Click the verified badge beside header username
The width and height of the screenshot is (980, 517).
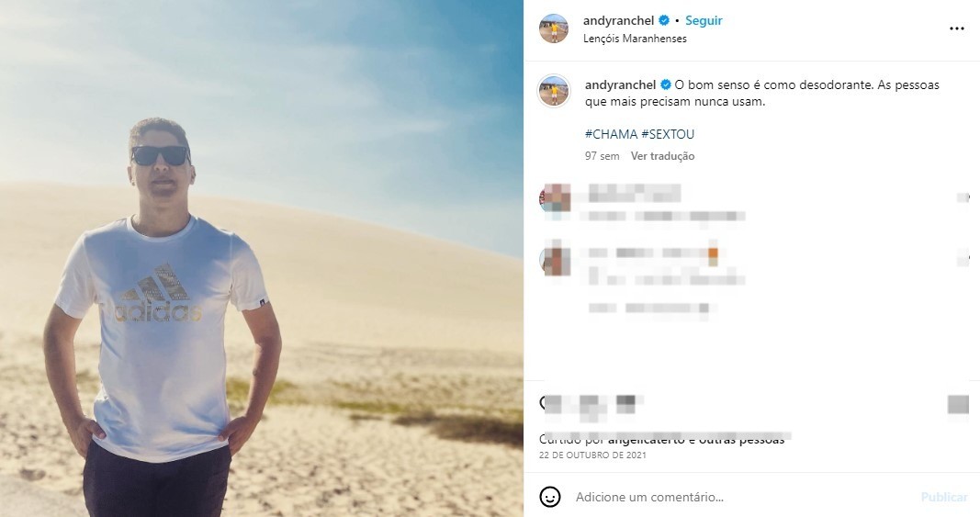coord(664,20)
